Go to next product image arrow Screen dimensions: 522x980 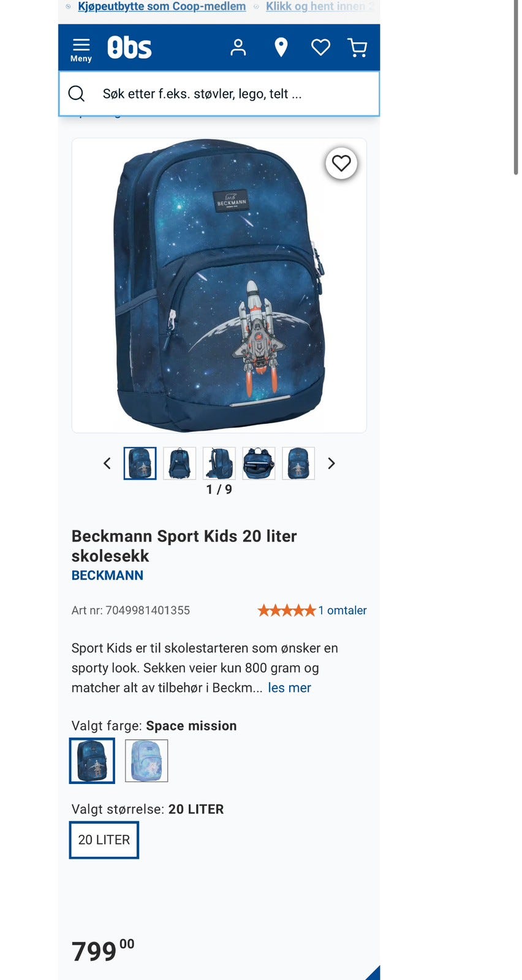331,463
